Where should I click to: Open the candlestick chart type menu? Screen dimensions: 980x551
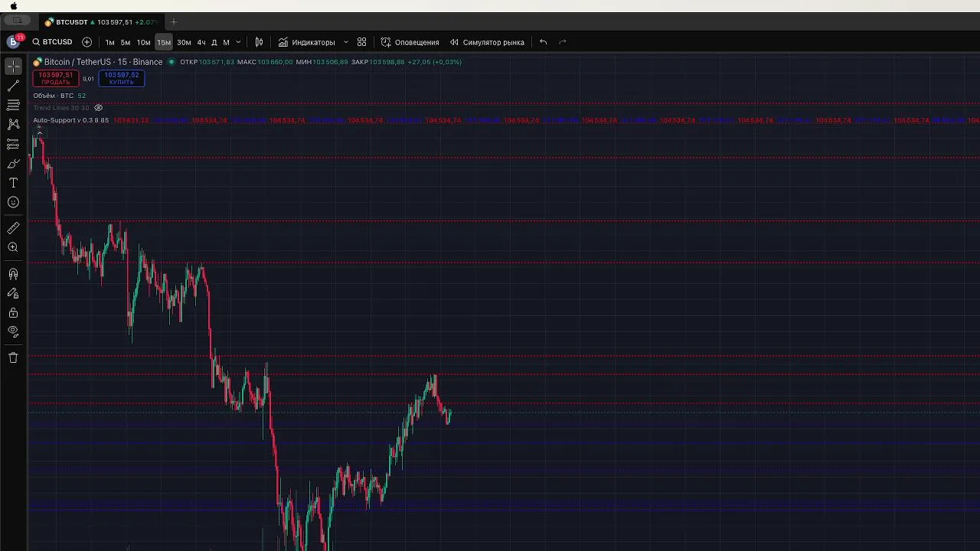[259, 42]
